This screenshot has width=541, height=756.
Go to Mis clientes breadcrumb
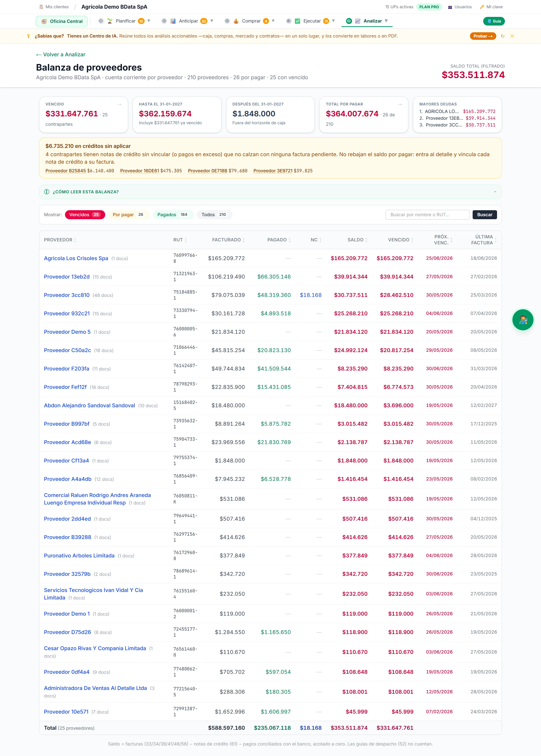point(57,7)
